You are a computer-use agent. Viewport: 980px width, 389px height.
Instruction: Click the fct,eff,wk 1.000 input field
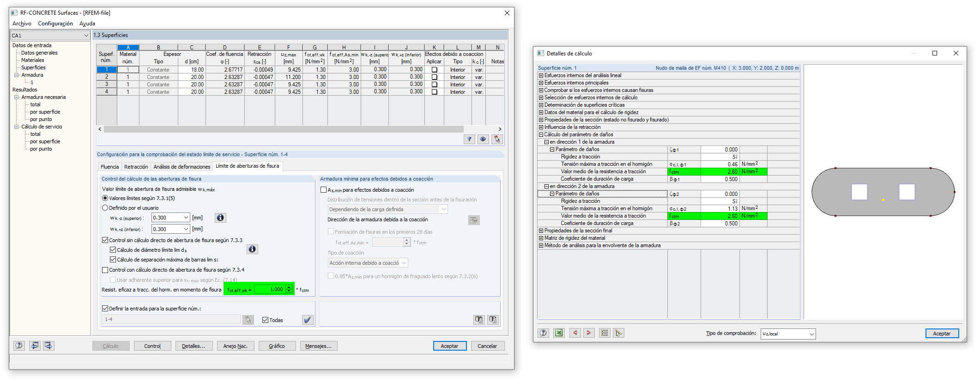[x=270, y=289]
